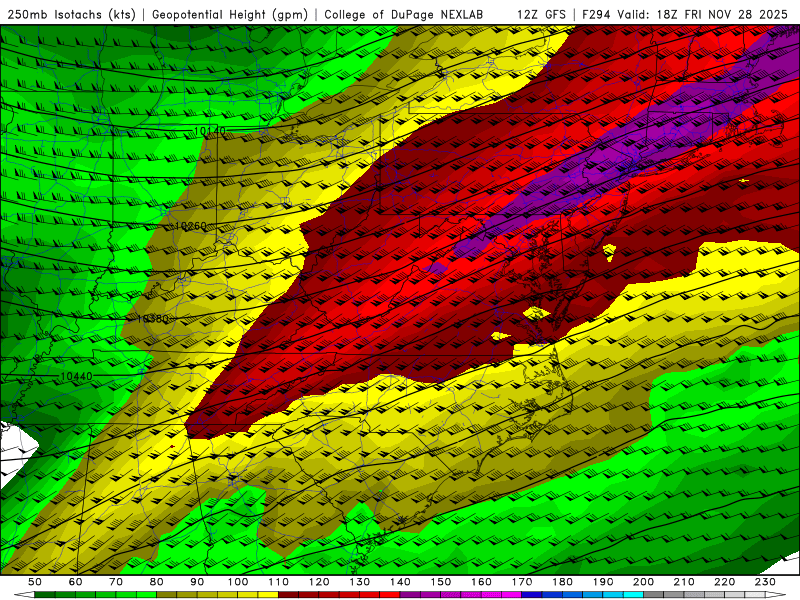The height and width of the screenshot is (600, 800).
Task: Click the "College of DuPage NEXLAB" header text
Action: coord(403,14)
